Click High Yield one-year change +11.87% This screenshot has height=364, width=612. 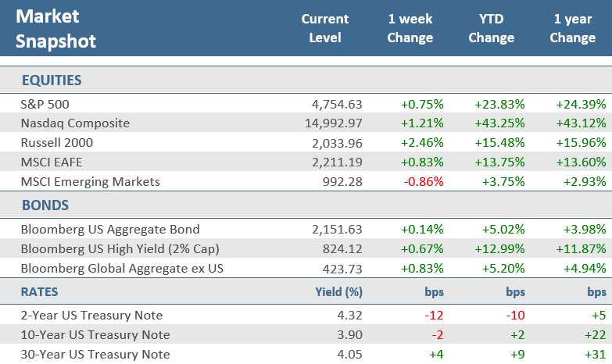pyautogui.click(x=582, y=249)
